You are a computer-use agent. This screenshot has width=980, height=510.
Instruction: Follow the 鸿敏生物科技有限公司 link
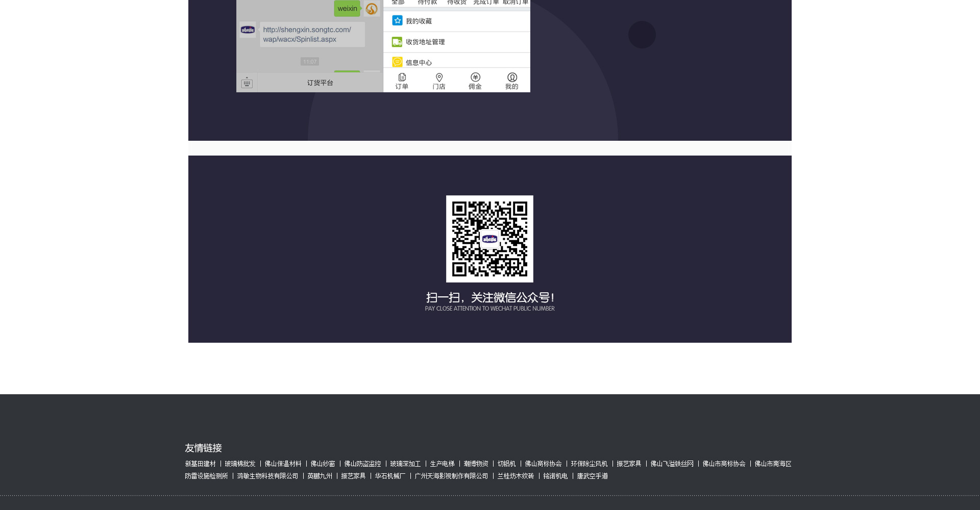(267, 476)
